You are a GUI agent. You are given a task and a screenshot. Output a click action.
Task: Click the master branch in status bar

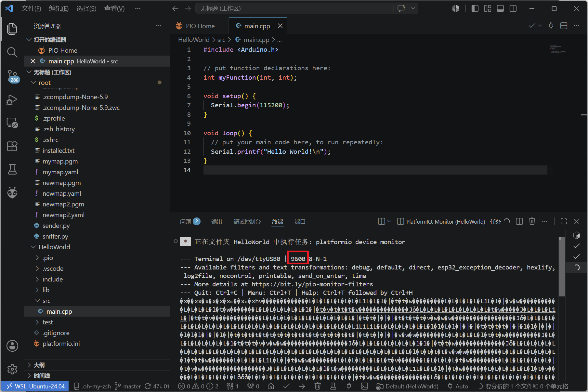[x=128, y=386]
